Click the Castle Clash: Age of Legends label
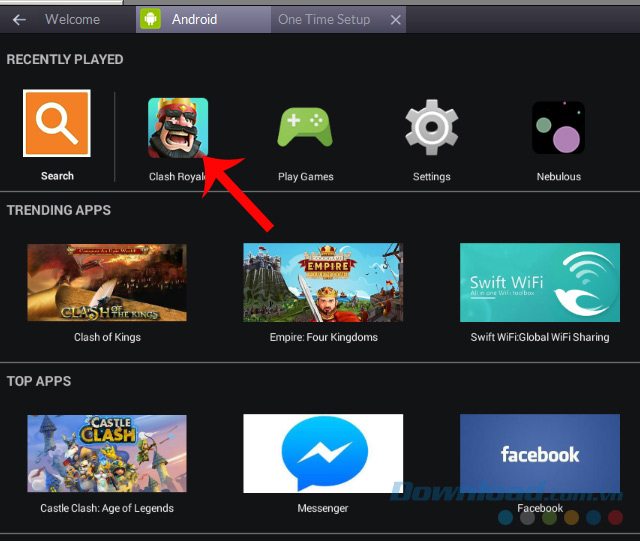The image size is (640, 541). [x=107, y=508]
